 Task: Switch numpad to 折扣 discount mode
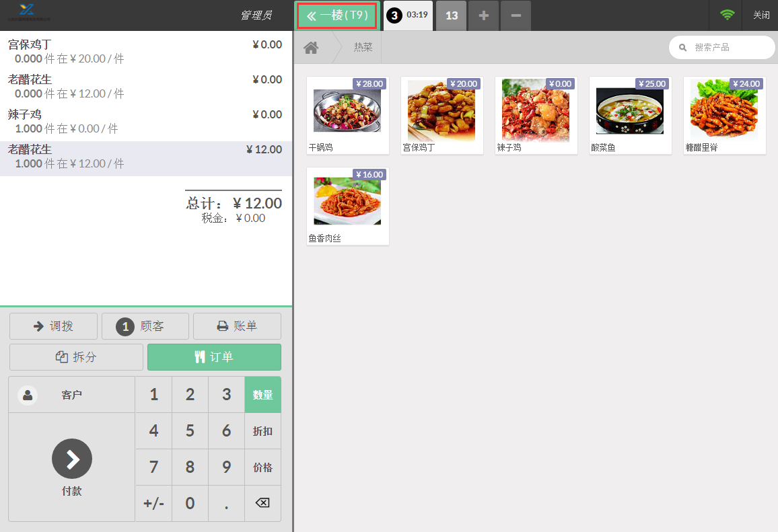coord(262,431)
